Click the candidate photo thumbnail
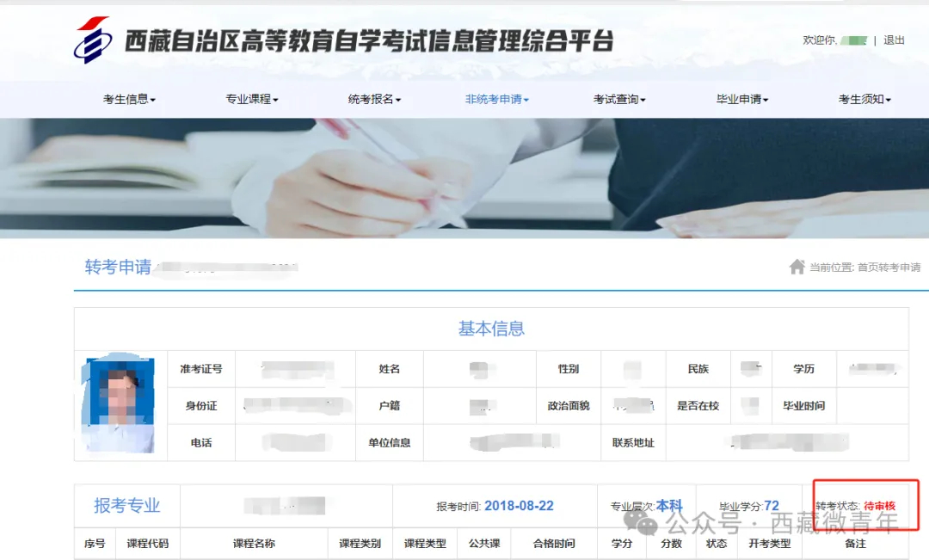The width and height of the screenshot is (929, 560). click(x=120, y=405)
